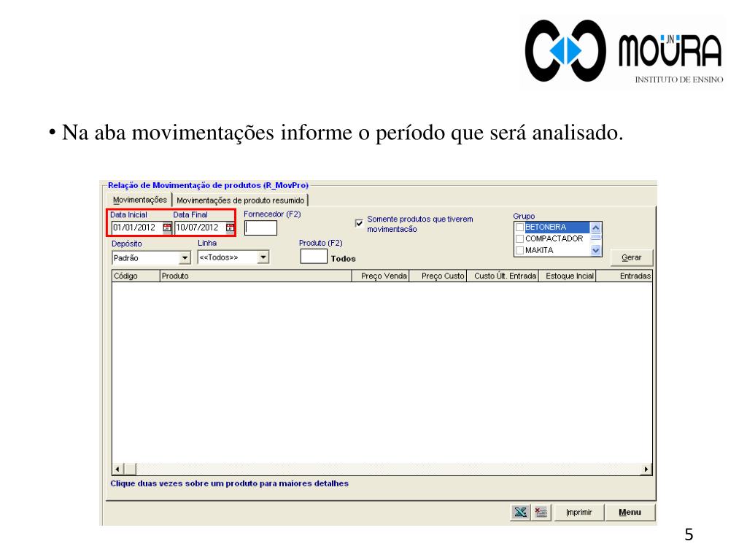This screenshot has width=747, height=560.
Task: Click the horizontal scrollbar thumb in the table
Action: (130, 469)
